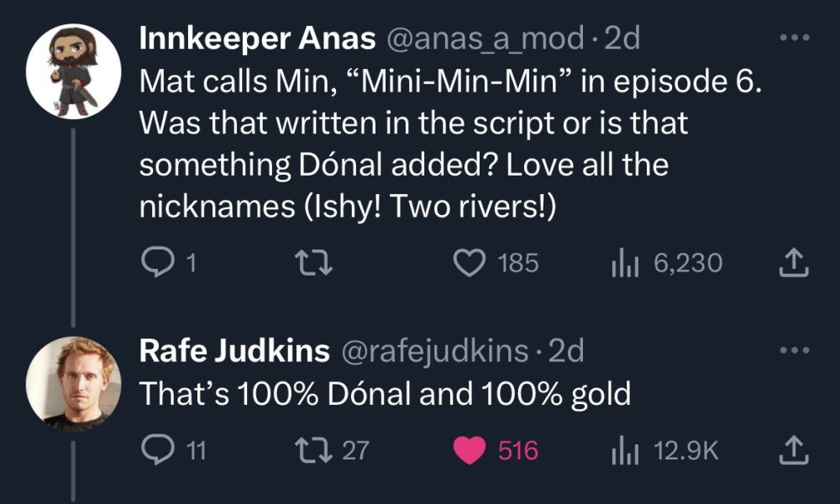The image size is (840, 504).
Task: Open Innkeeper Anas's profile picture
Action: pos(74,71)
